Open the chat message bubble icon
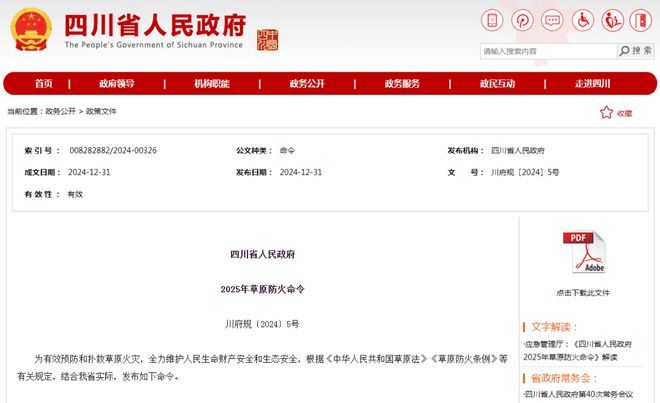 (x=552, y=20)
